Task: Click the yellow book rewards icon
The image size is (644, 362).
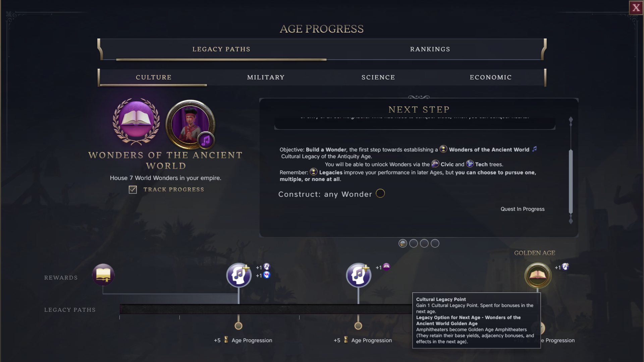Action: (x=103, y=275)
